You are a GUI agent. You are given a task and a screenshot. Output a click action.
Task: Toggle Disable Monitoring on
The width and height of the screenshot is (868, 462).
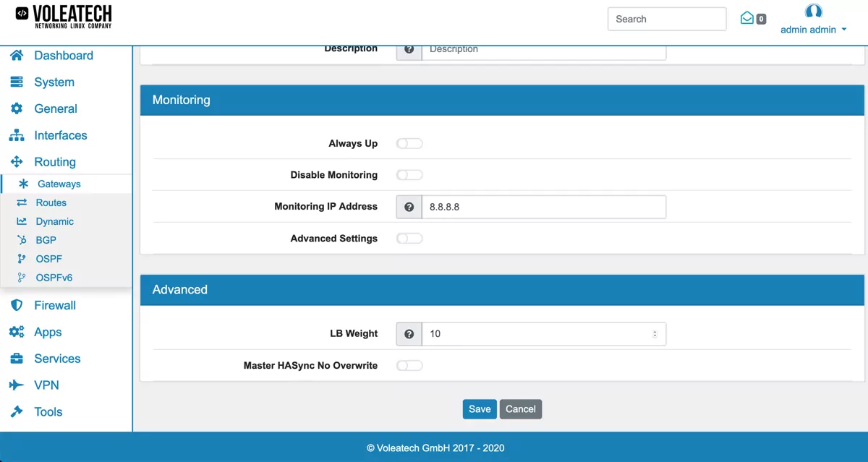409,174
